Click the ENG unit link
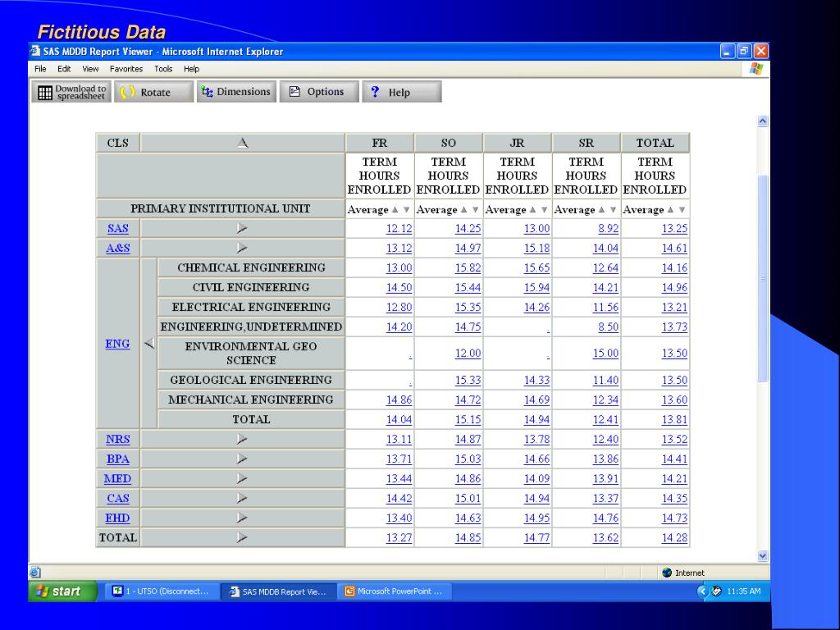 point(117,344)
